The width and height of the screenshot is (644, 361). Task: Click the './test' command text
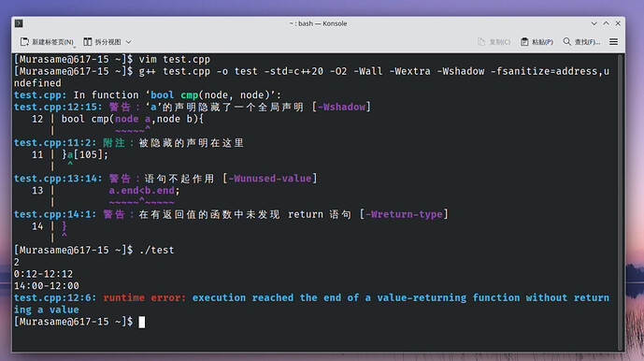[156, 250]
